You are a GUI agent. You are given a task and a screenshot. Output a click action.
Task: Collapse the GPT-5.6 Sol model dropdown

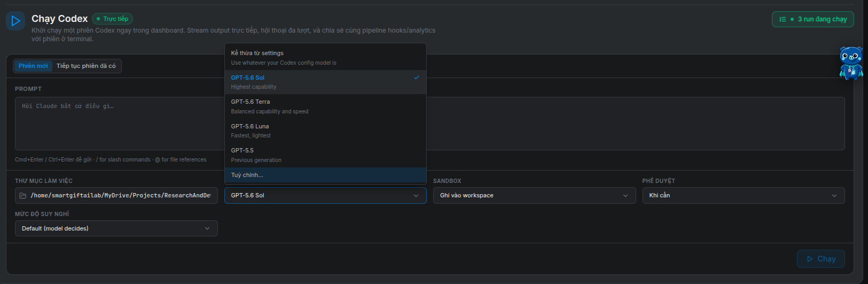[x=325, y=195]
